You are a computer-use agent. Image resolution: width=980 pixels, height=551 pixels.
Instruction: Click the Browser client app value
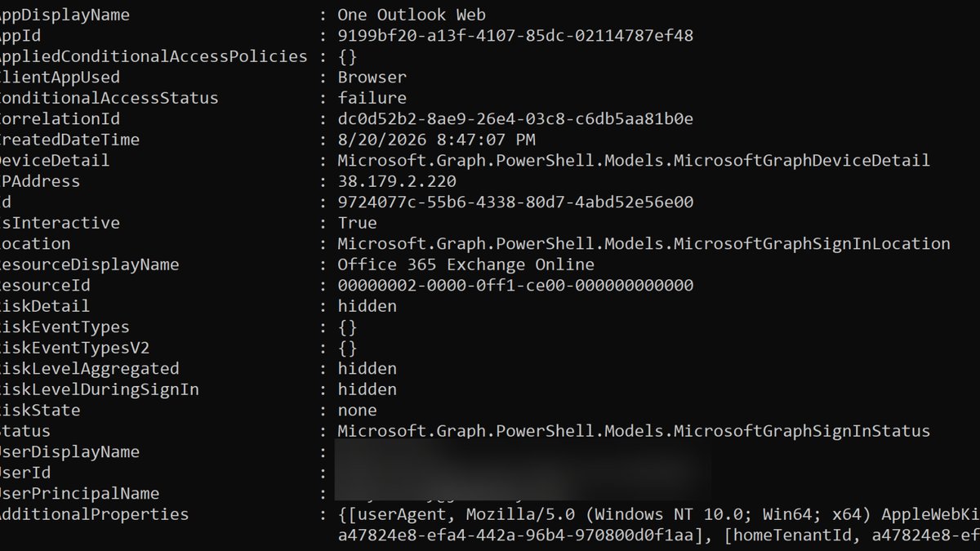coord(372,78)
